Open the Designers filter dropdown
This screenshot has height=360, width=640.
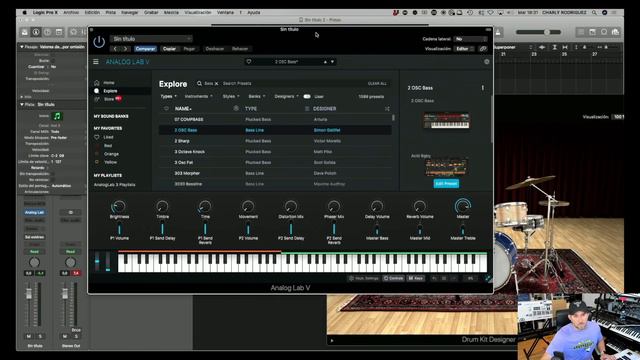tap(286, 97)
